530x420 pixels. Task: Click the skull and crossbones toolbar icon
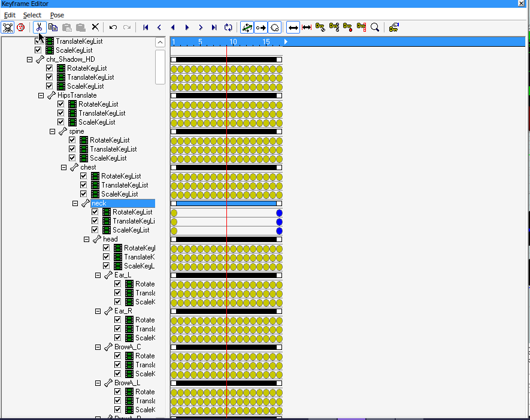(x=8, y=27)
